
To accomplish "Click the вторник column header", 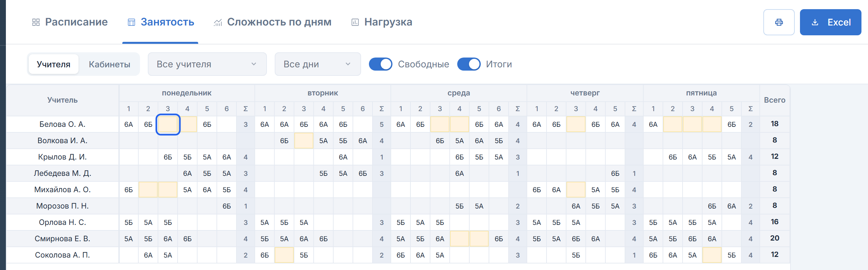I will click(x=322, y=93).
